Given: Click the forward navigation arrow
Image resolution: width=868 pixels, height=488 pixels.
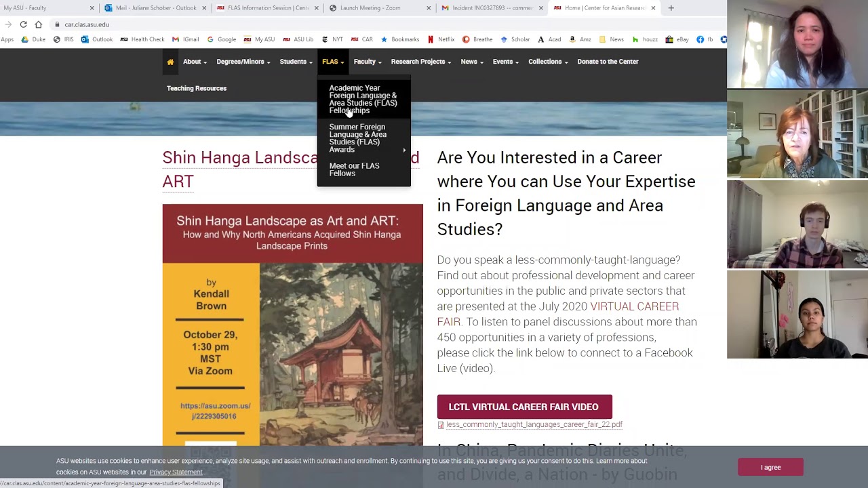Looking at the screenshot, I should coord(8,24).
